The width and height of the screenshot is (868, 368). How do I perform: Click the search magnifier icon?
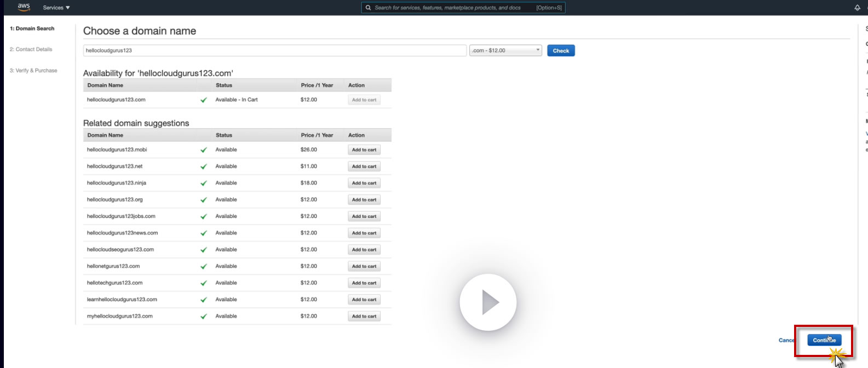[x=369, y=8]
